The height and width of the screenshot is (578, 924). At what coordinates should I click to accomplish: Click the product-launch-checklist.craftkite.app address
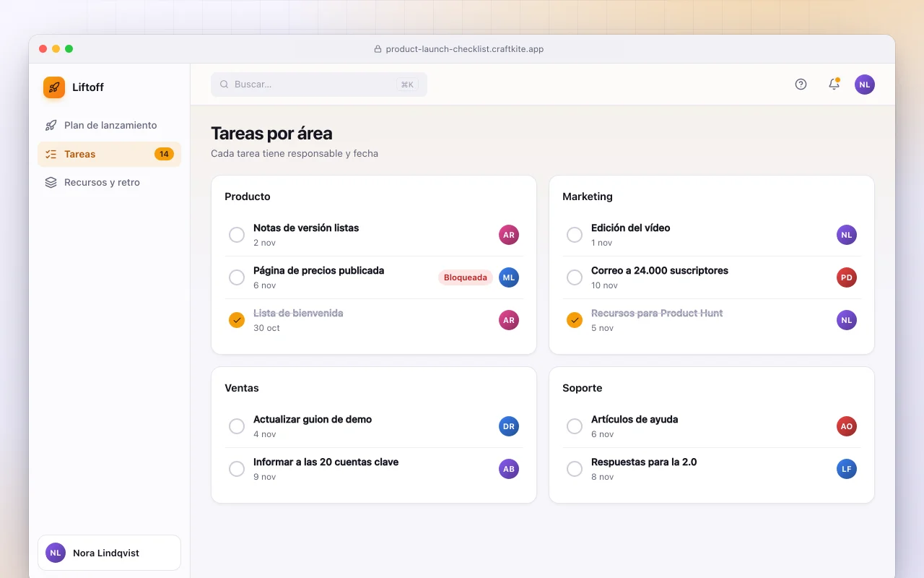coord(465,49)
